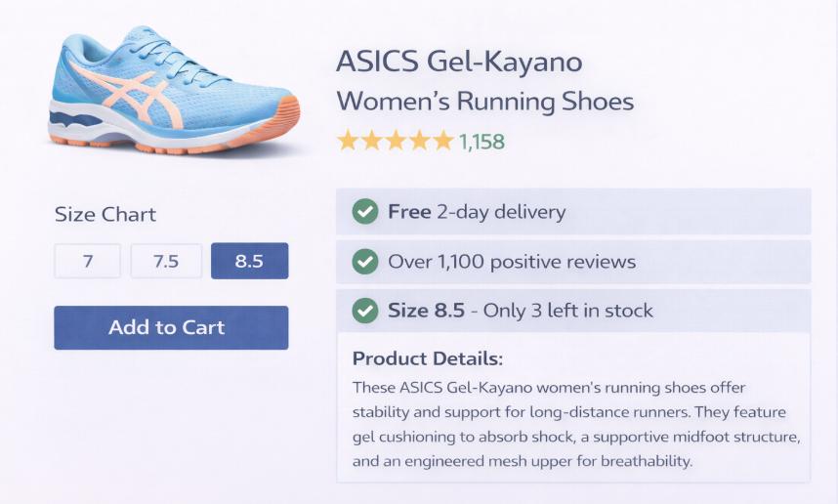
Task: Click the second rating star
Action: click(371, 142)
